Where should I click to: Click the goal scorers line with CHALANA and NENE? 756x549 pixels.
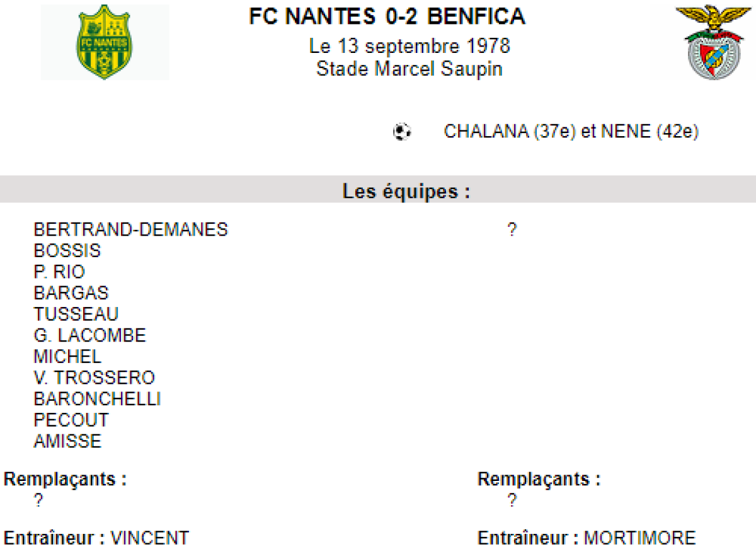pyautogui.click(x=571, y=132)
